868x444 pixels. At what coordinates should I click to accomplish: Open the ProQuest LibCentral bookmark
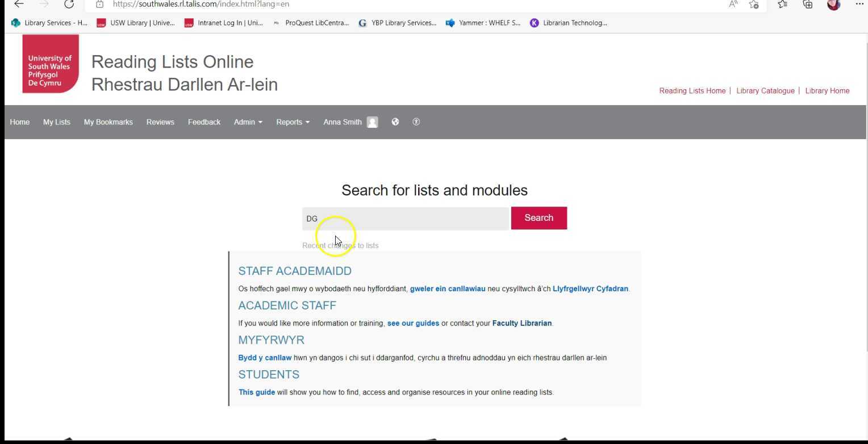point(311,23)
